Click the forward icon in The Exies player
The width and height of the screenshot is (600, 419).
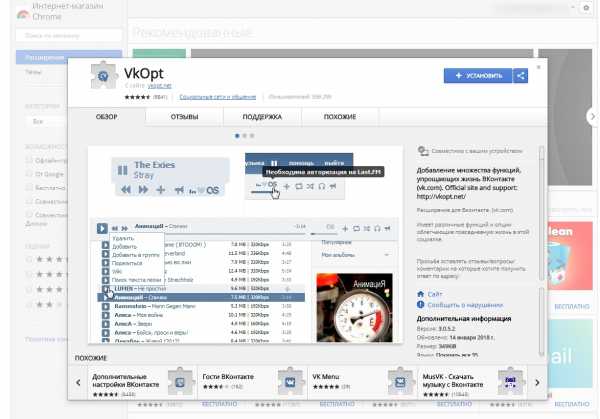143,189
